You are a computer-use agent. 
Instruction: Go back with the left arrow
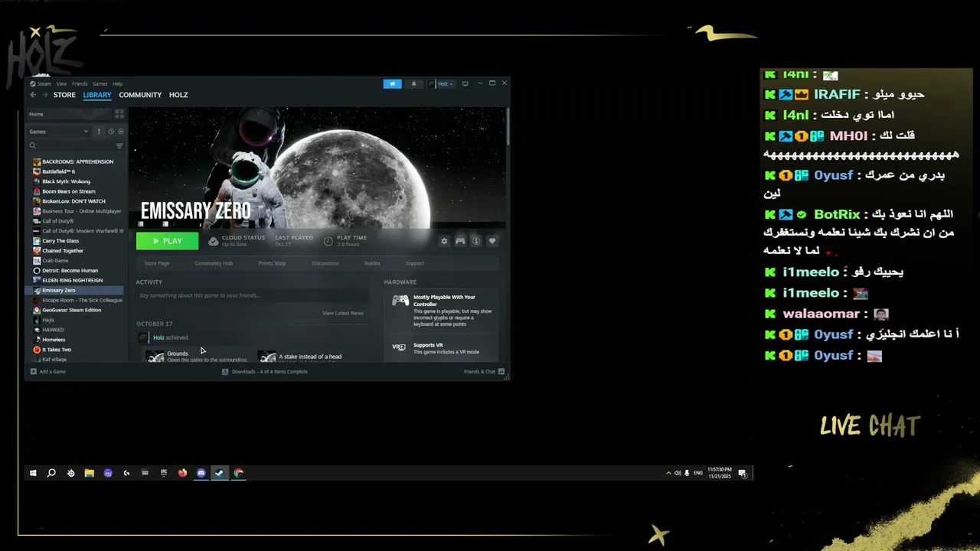pyautogui.click(x=33, y=95)
